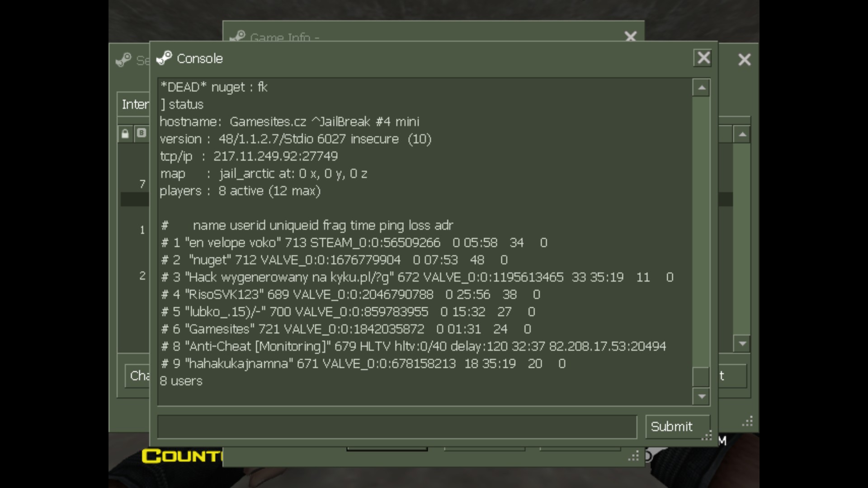Viewport: 868px width, 488px height.
Task: Focus the Console command input field
Action: [x=397, y=427]
